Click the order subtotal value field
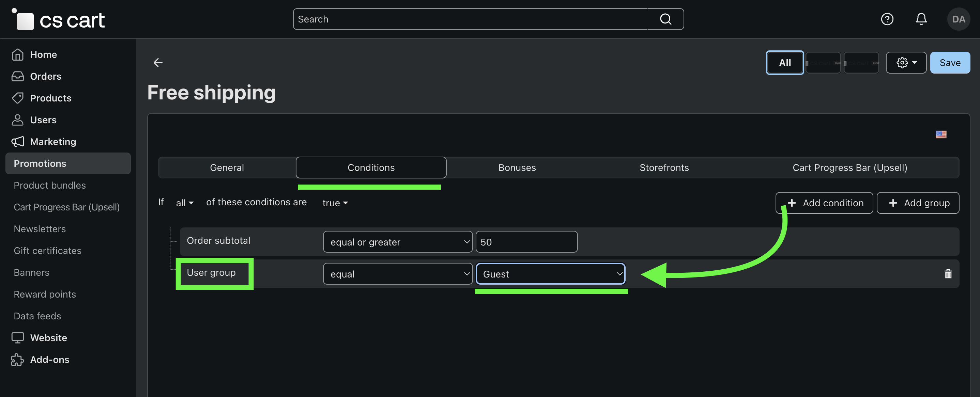Image resolution: width=980 pixels, height=397 pixels. tap(526, 242)
